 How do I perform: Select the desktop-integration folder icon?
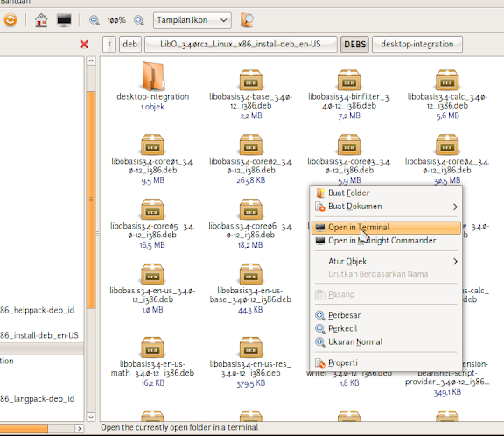coord(153,76)
